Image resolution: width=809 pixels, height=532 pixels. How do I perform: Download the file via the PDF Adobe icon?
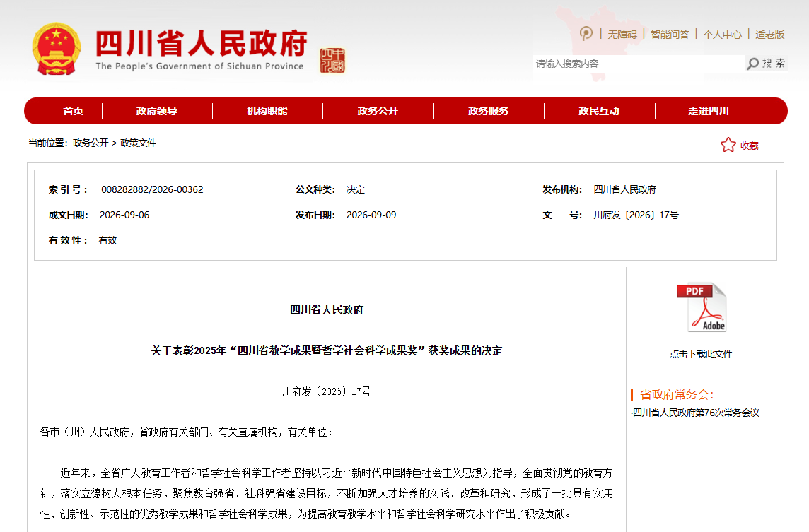[702, 307]
